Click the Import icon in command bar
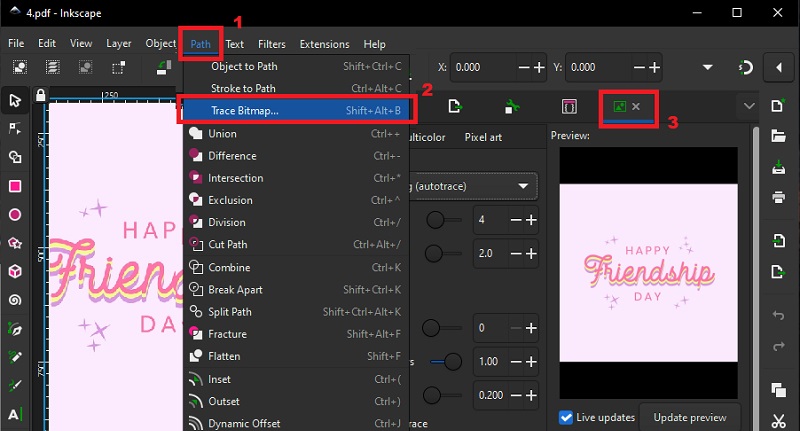Viewport: 800px width, 431px height. point(778,240)
